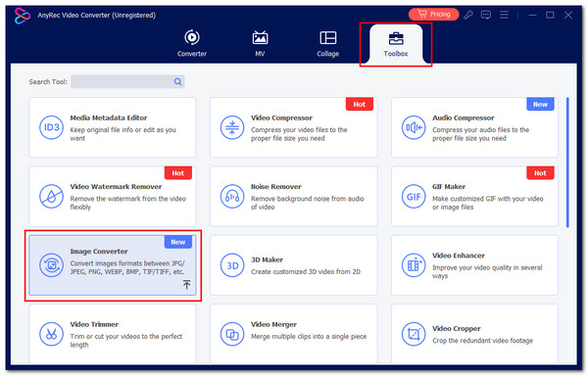Click the "Video Watermark Remover" title text
Image resolution: width=588 pixels, height=376 pixels.
(116, 186)
